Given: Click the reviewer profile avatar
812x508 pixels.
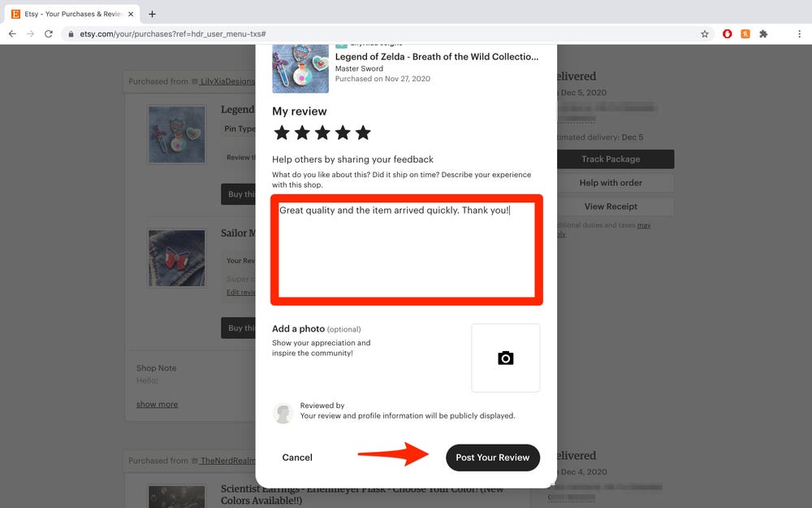Looking at the screenshot, I should point(283,413).
